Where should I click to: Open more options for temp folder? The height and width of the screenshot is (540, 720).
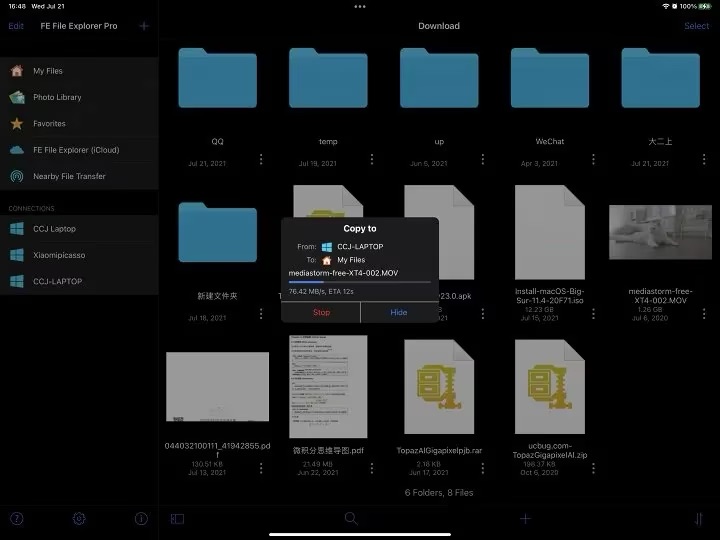372,160
